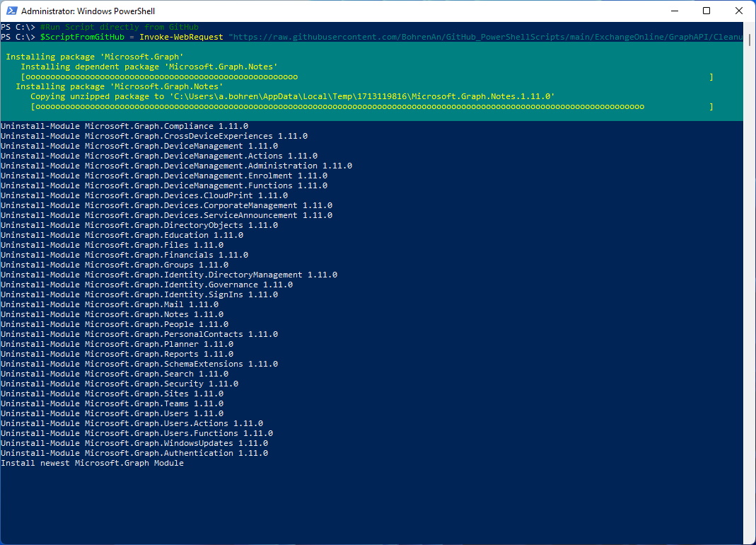Screen dimensions: 756x545
Task: Click the Microsoft.Graph.Security line
Action: click(x=120, y=384)
